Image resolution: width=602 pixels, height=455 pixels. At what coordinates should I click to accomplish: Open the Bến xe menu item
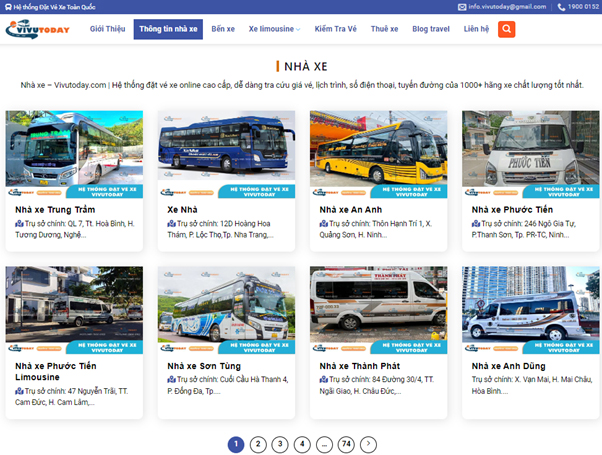click(x=223, y=29)
